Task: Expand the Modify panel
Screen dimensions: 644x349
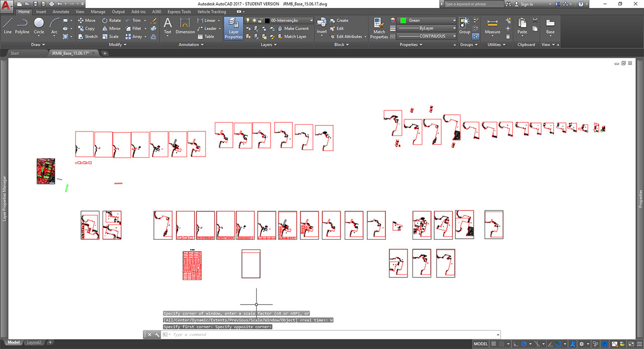Action: [x=118, y=44]
